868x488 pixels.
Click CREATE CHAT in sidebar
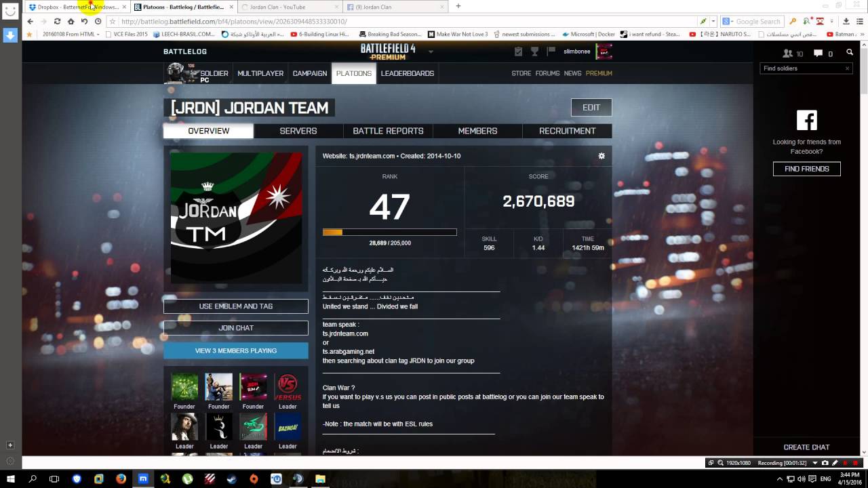[x=806, y=447]
